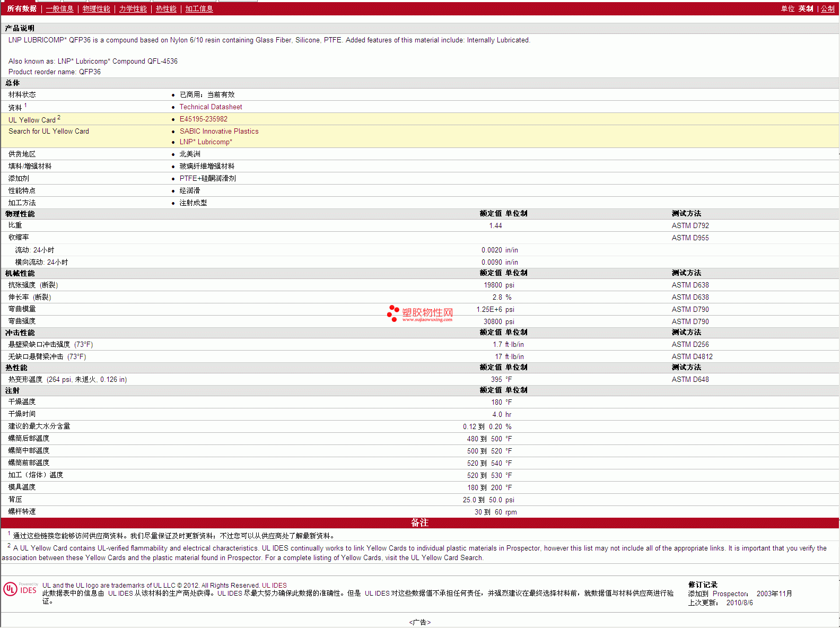Screen dimensions: 840x628
Task: Select 流动: 24小时 shrinkage row
Action: pos(419,250)
